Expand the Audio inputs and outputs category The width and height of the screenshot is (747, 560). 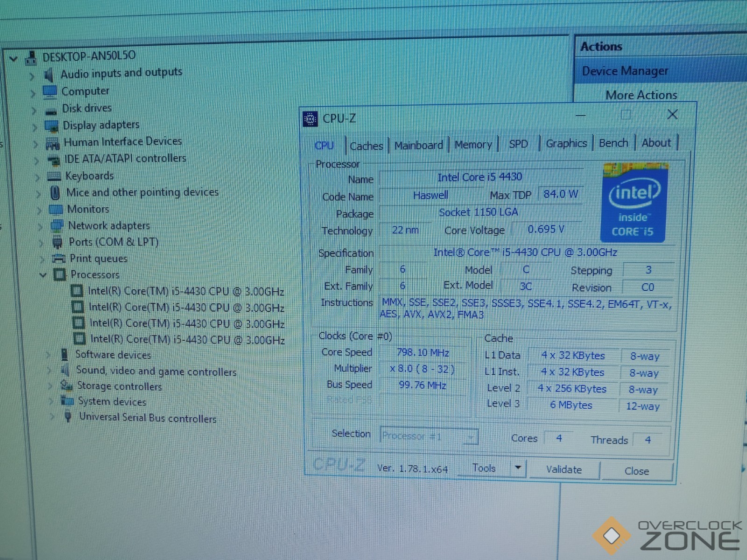[x=32, y=76]
